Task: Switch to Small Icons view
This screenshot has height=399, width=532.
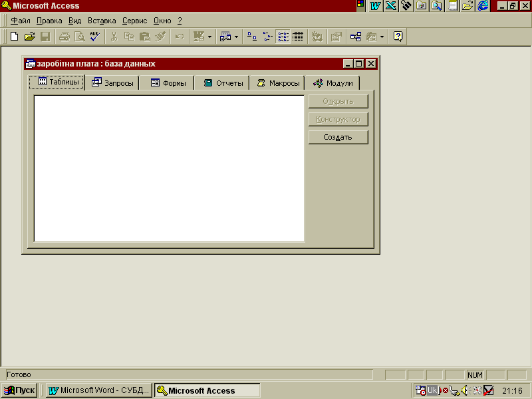Action: (267, 37)
